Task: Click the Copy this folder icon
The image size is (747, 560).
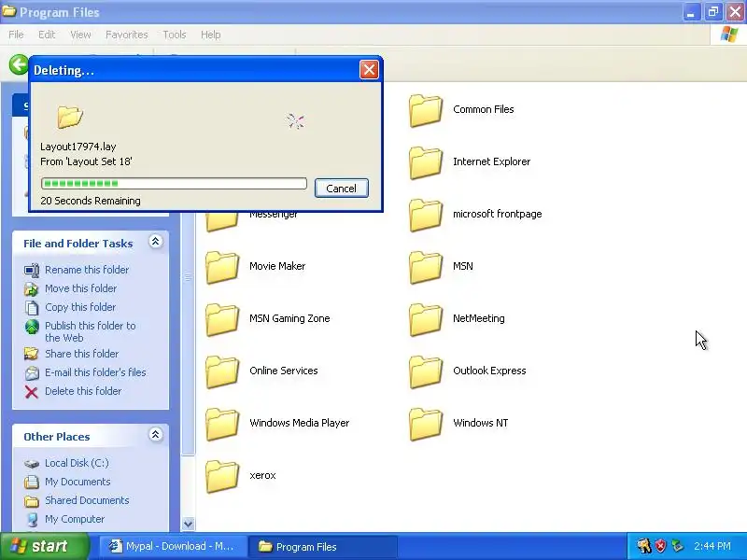Action: 32,308
